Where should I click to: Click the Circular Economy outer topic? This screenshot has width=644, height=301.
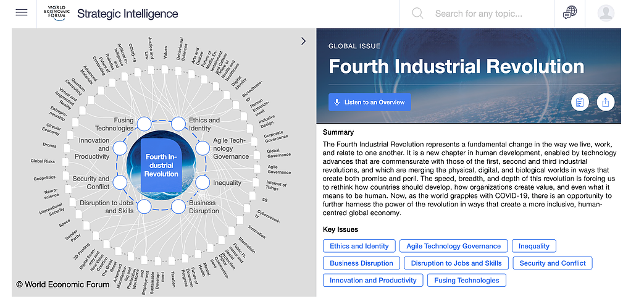pos(51,129)
